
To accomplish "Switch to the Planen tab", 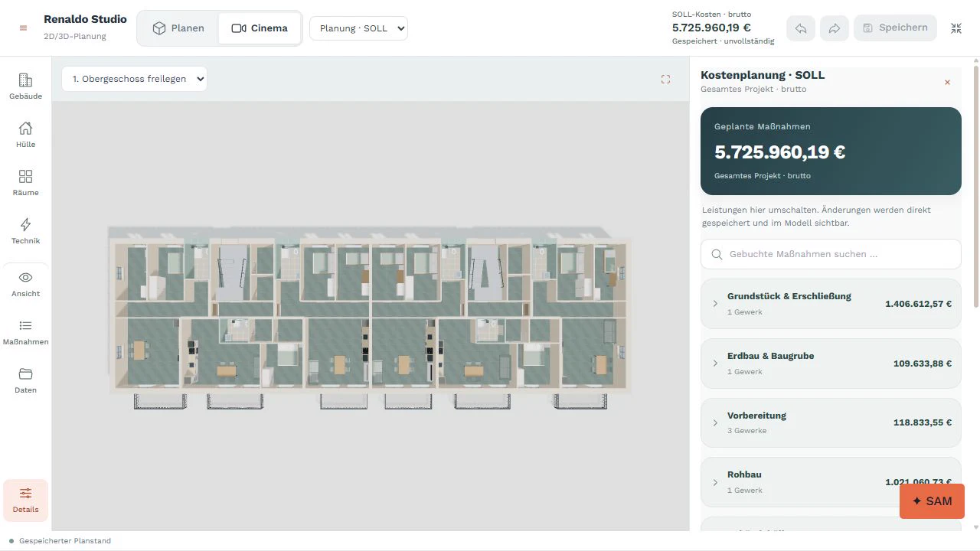I will 178,28.
